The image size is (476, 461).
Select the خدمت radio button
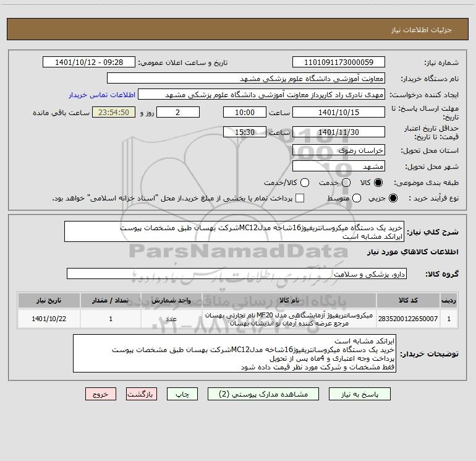click(346, 183)
